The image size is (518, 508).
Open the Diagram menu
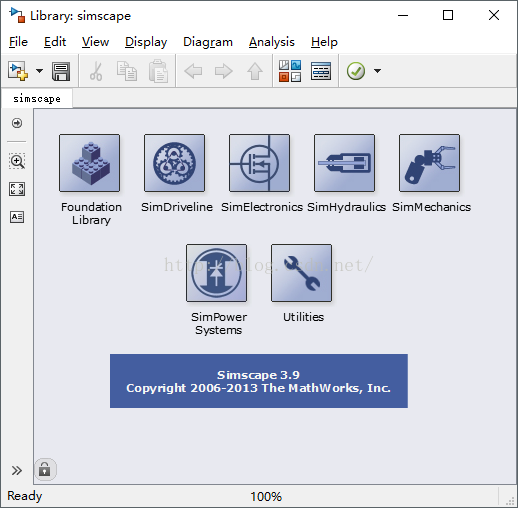208,42
